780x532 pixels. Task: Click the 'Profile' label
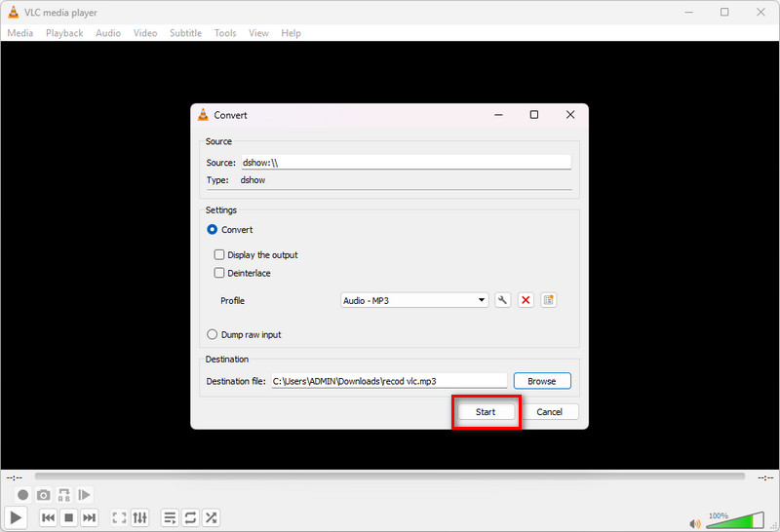click(232, 300)
